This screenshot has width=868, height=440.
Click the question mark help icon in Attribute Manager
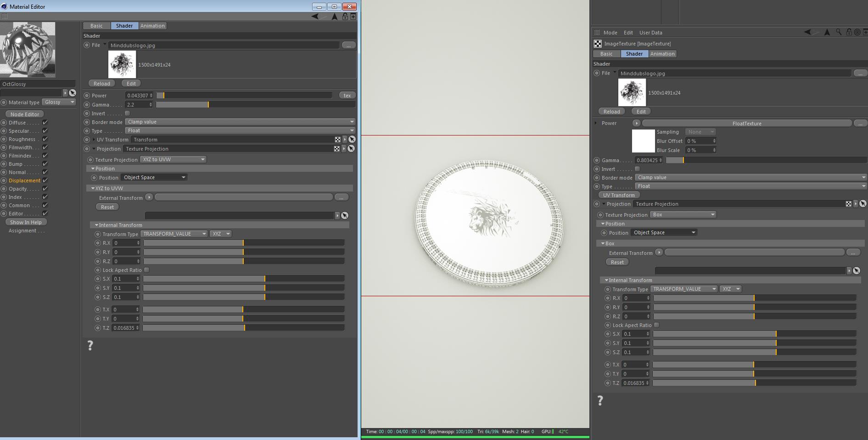pos(600,401)
